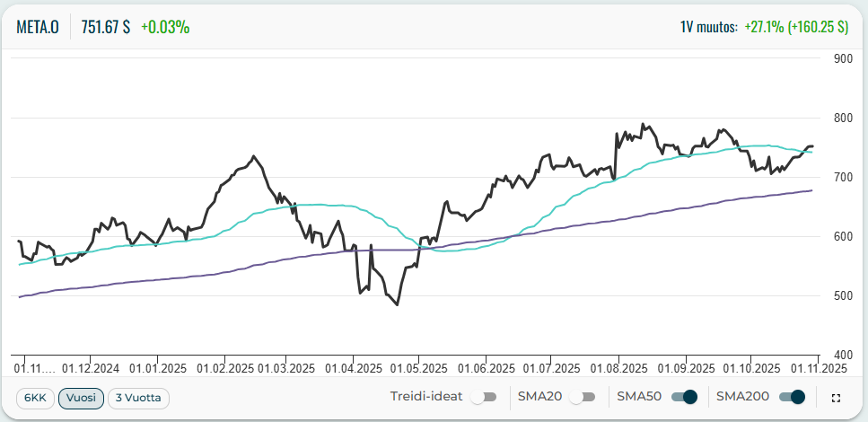
Task: Click the +0.03% daily change
Action: point(165,27)
